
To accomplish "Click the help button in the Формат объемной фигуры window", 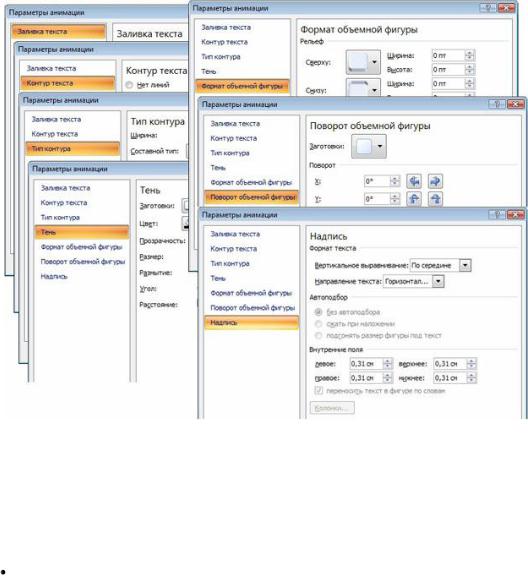I will click(488, 8).
